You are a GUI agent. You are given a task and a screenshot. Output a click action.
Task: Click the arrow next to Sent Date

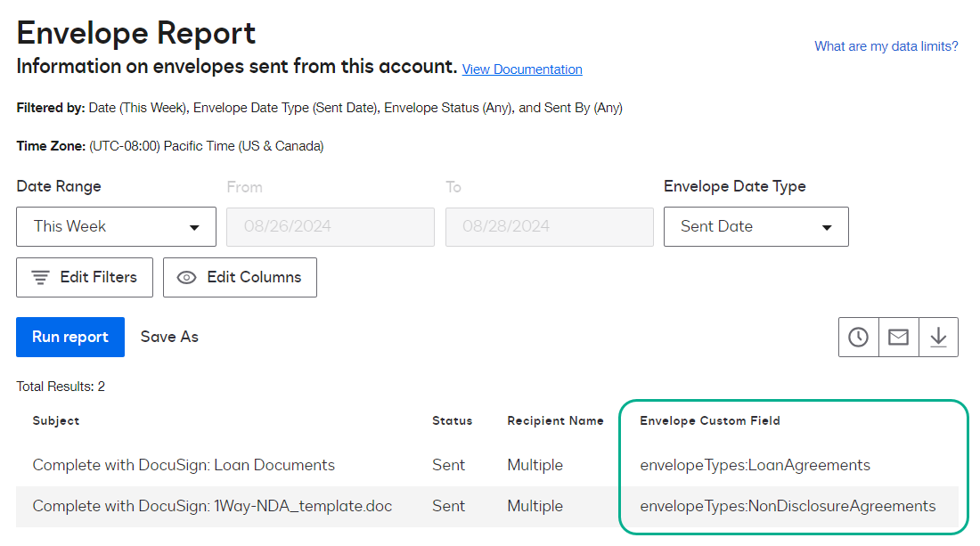pyautogui.click(x=827, y=228)
